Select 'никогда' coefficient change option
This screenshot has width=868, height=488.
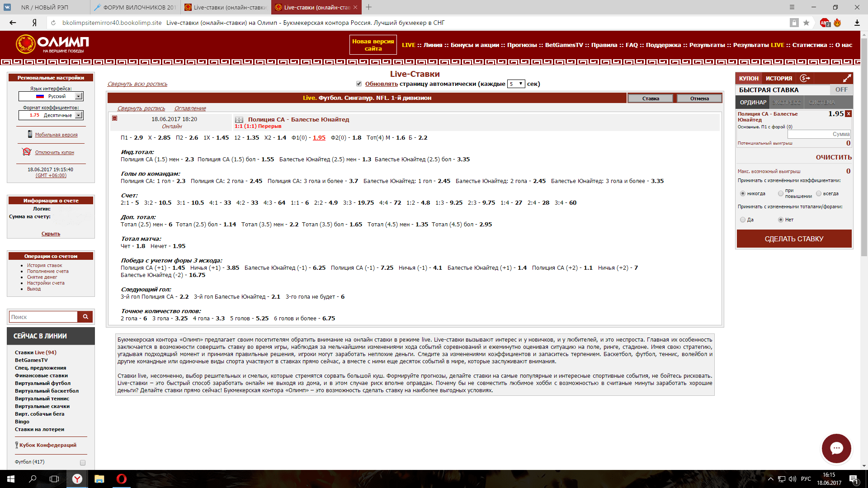tap(742, 193)
